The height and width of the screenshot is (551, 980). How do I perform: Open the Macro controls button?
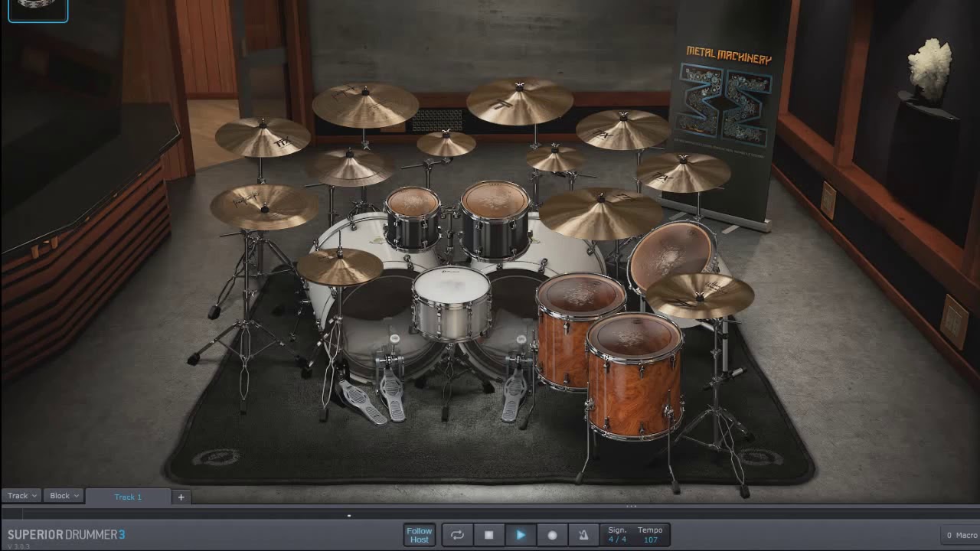(x=961, y=535)
